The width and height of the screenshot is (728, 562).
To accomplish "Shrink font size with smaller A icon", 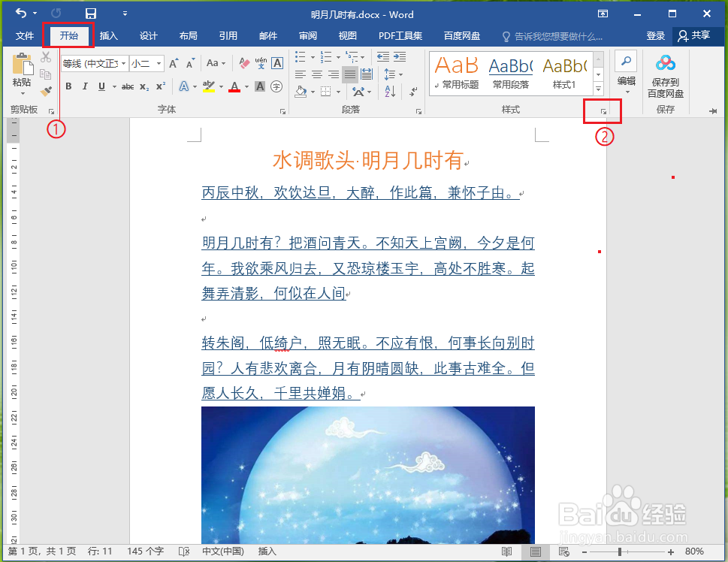I will coord(190,63).
